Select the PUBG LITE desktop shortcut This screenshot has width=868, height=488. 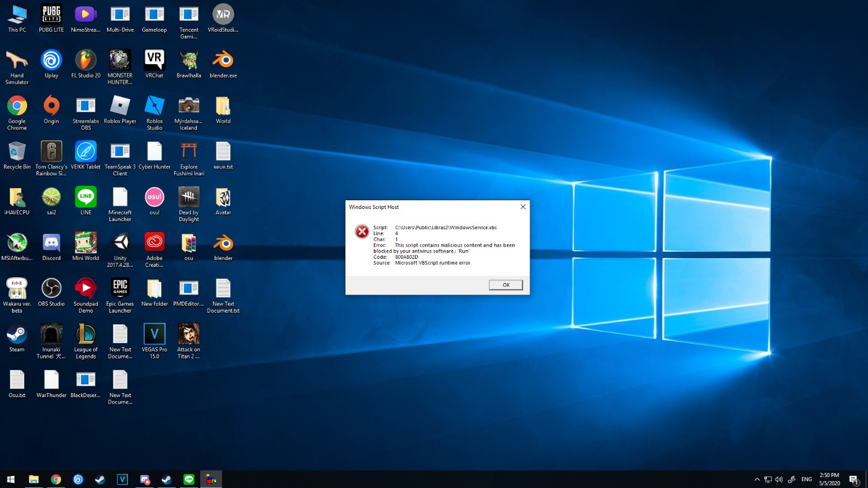pos(52,19)
